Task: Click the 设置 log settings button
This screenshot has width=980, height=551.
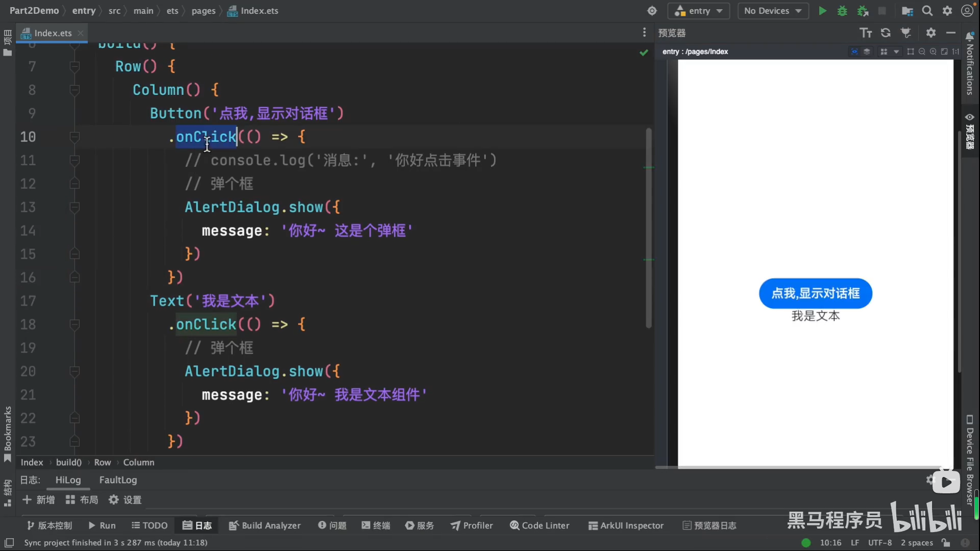Action: (x=125, y=500)
